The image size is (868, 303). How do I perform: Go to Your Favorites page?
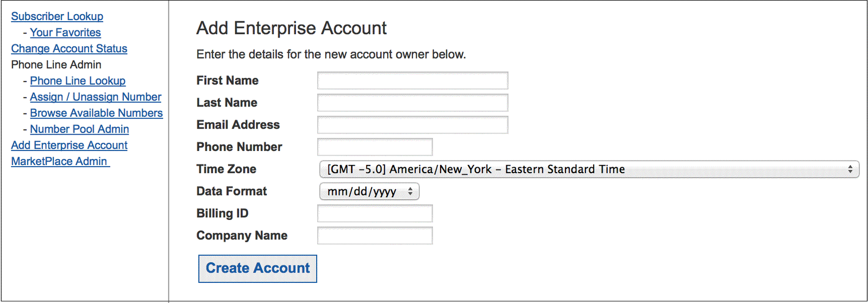[x=65, y=33]
